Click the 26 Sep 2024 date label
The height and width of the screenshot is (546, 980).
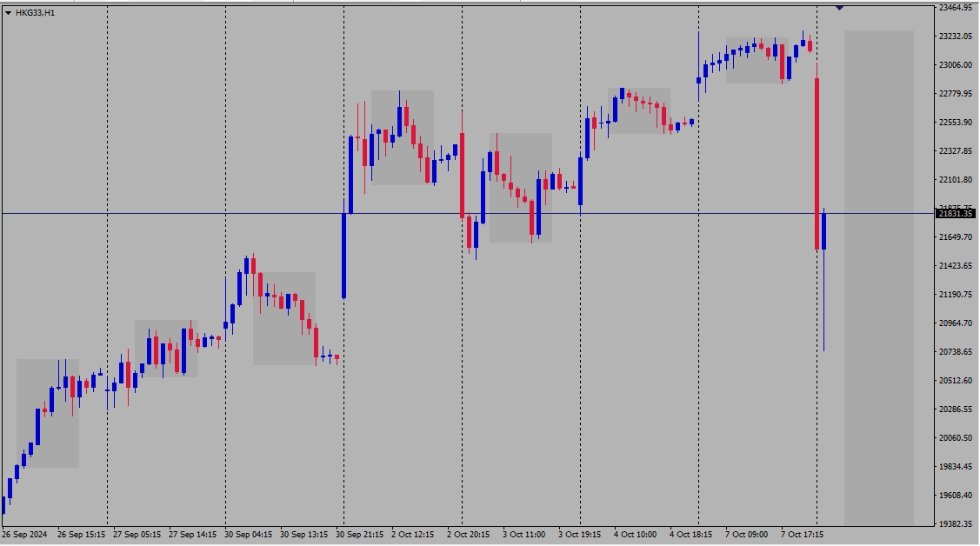pyautogui.click(x=24, y=534)
